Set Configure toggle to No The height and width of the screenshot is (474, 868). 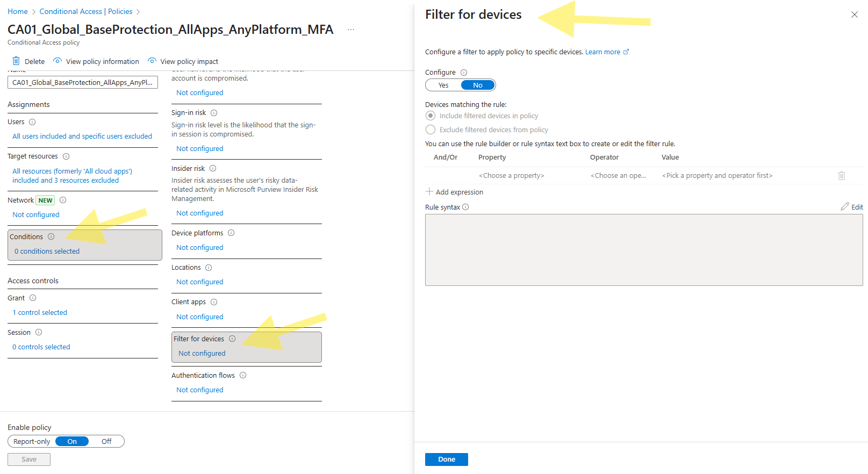(x=478, y=85)
